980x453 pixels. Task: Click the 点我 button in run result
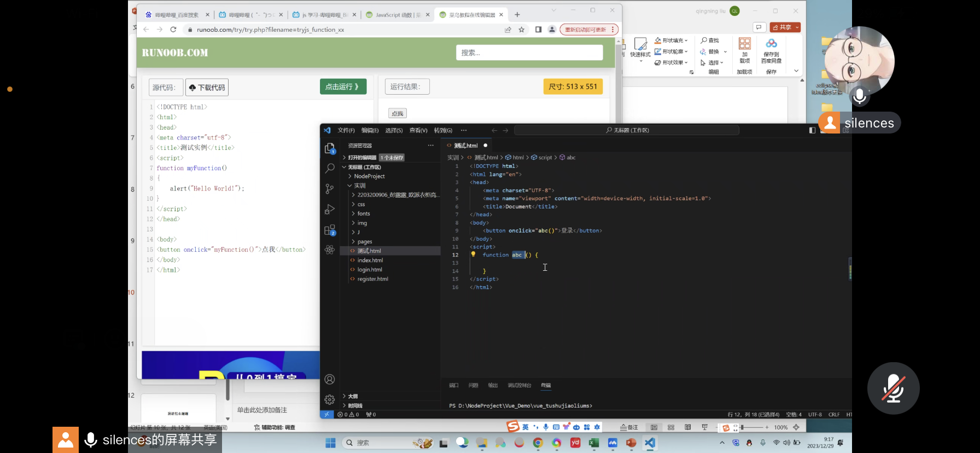coord(398,113)
